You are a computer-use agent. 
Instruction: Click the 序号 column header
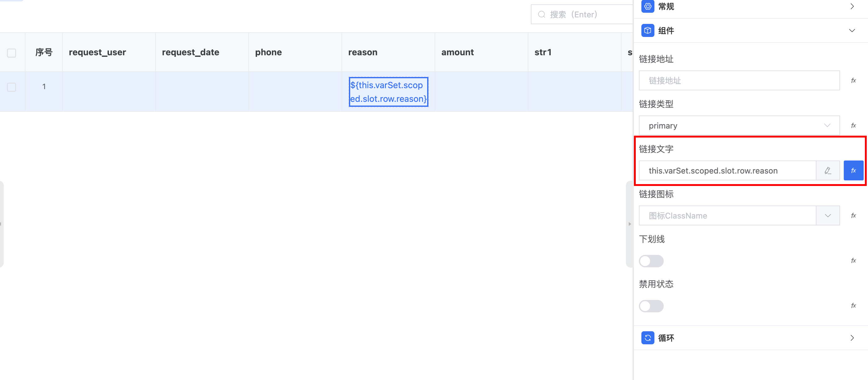44,52
